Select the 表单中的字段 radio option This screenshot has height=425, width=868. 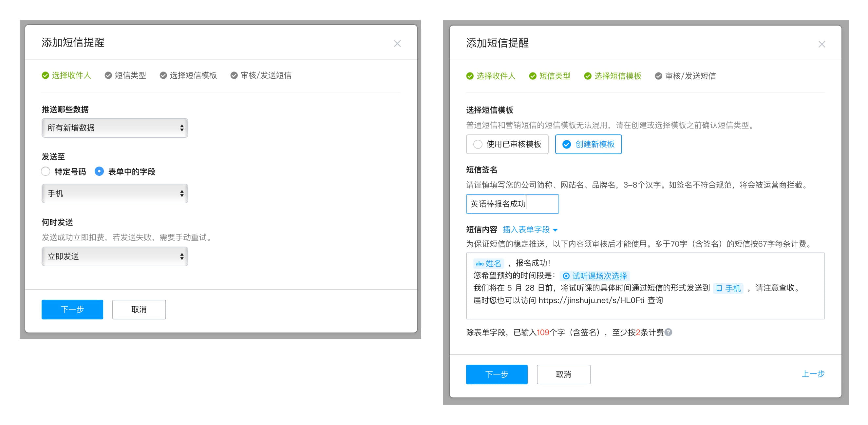pyautogui.click(x=99, y=172)
